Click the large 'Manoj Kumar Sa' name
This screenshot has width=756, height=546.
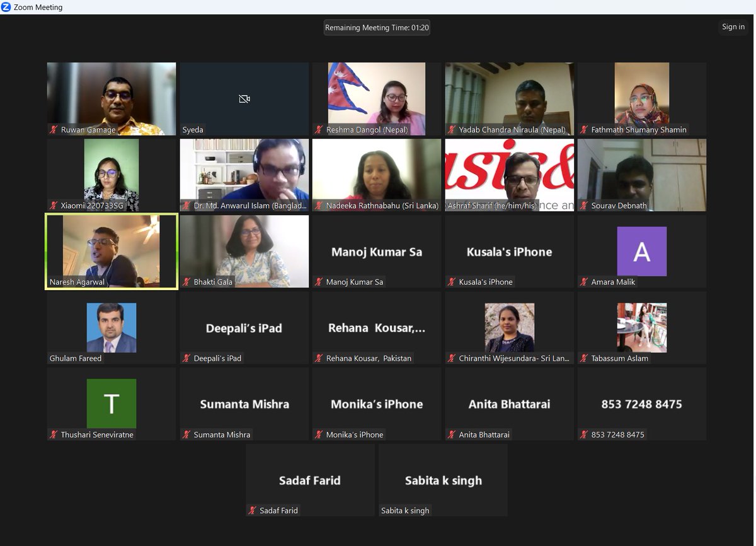377,252
